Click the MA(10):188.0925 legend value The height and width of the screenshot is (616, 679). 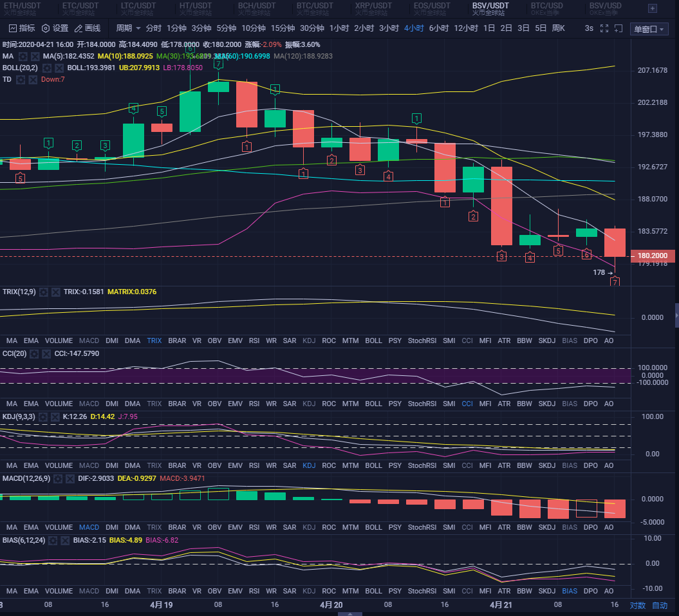point(125,56)
